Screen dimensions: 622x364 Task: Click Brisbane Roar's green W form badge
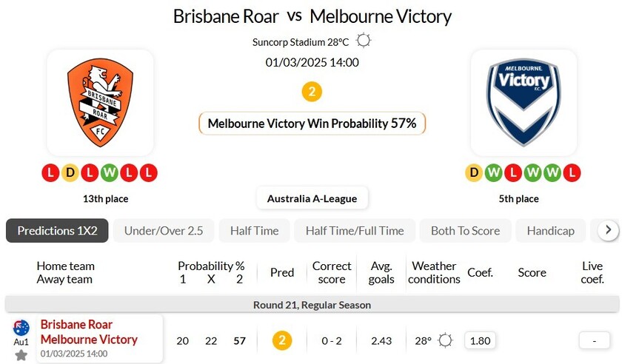[x=110, y=173]
